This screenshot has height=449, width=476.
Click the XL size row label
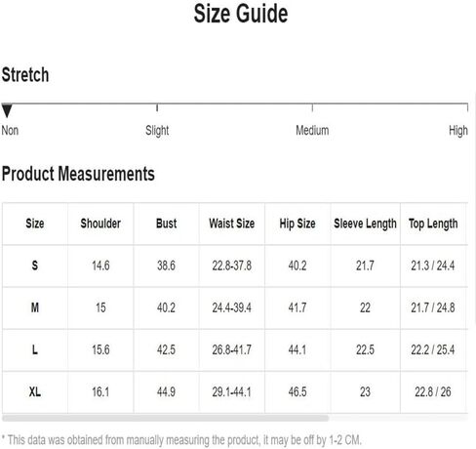(x=35, y=391)
